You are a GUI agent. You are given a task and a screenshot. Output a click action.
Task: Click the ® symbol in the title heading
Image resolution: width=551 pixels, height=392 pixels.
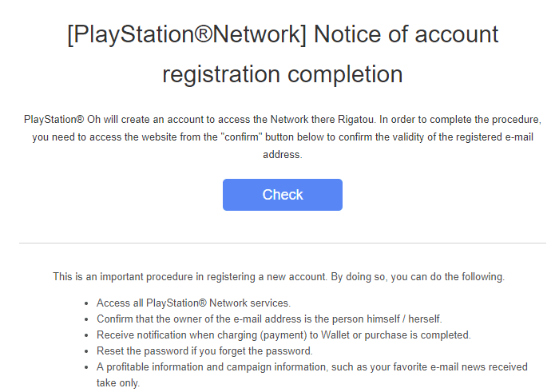[203, 34]
